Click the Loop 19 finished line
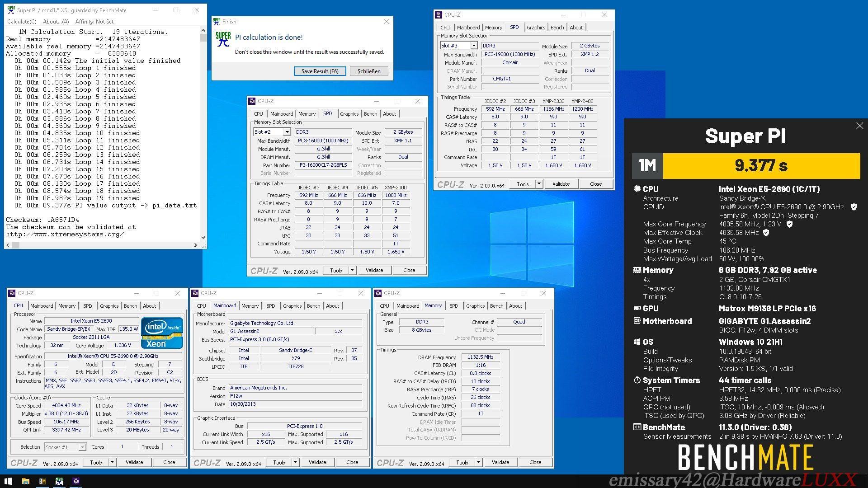The width and height of the screenshot is (868, 488). 77,198
